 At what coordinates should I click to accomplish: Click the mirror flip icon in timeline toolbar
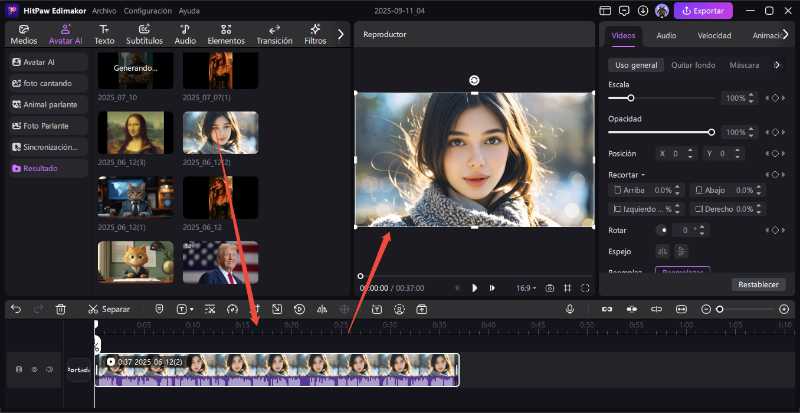[321, 309]
